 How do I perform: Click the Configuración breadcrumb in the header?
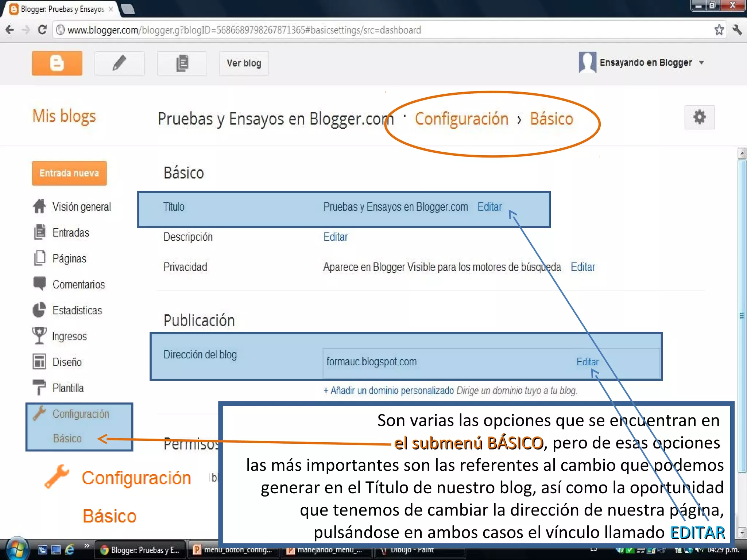(x=461, y=119)
